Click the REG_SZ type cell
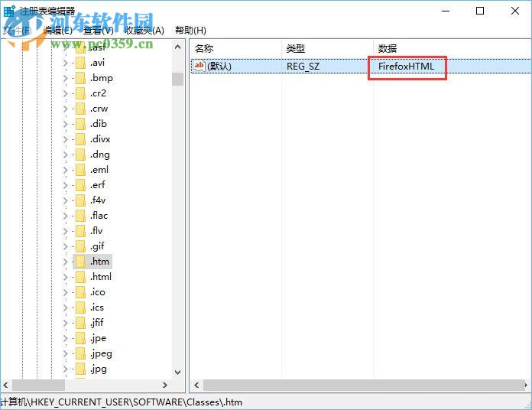The image size is (532, 410). click(303, 67)
